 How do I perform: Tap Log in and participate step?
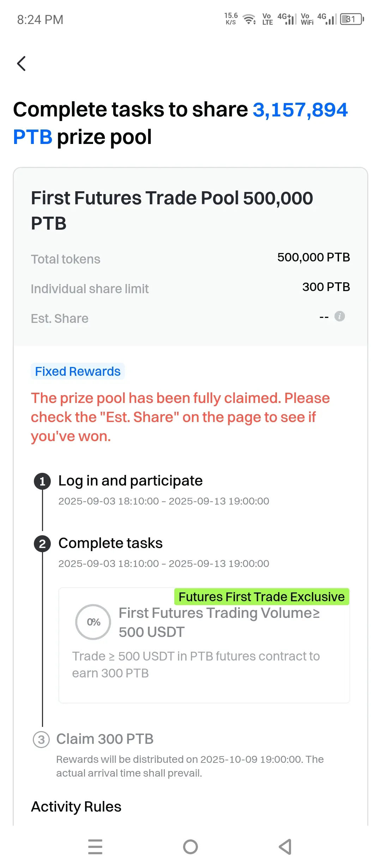click(x=131, y=481)
